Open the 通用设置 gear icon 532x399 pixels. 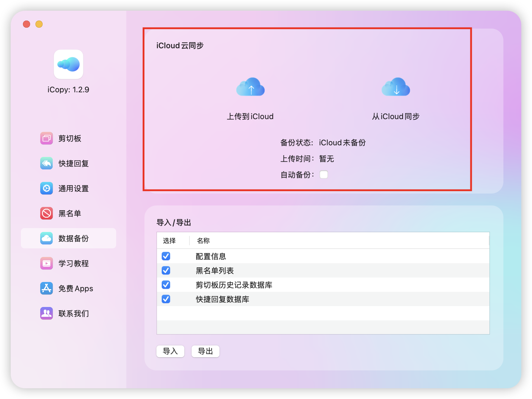pyautogui.click(x=46, y=188)
